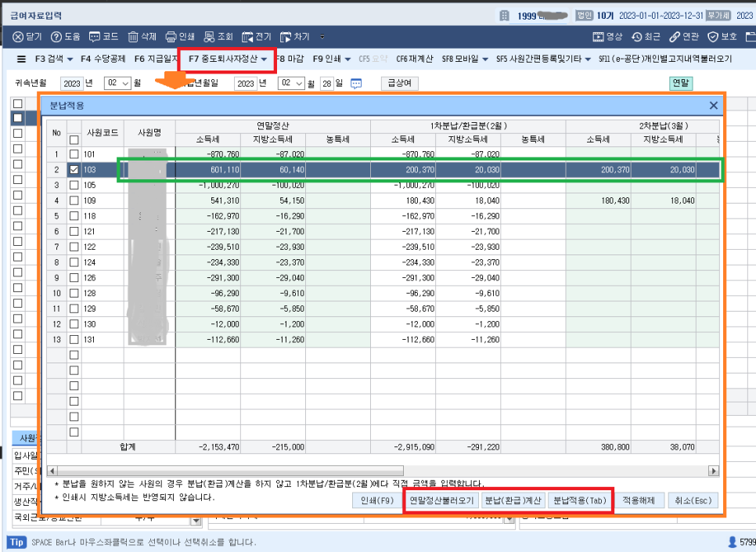Image resolution: width=756 pixels, height=552 pixels.
Task: Expand the F3 검색 dropdown menu
Action: (70, 59)
